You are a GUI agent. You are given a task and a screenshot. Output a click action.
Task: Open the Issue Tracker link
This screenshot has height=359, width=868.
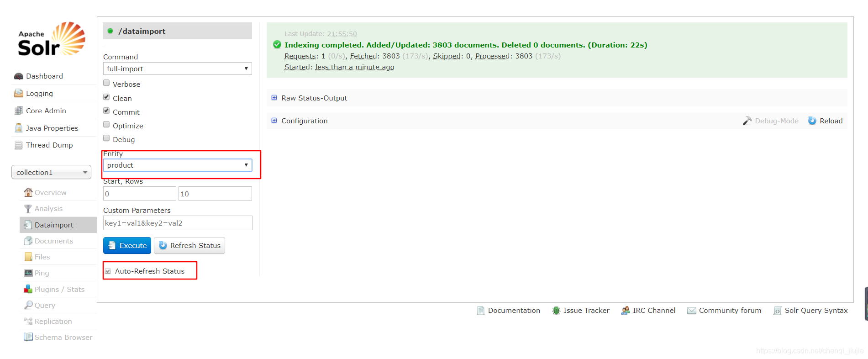(586, 311)
